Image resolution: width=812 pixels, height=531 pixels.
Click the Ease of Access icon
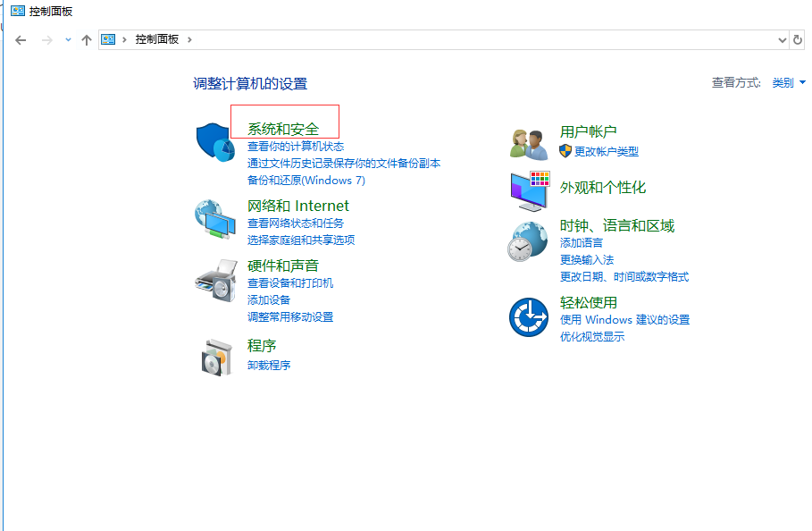pos(528,317)
